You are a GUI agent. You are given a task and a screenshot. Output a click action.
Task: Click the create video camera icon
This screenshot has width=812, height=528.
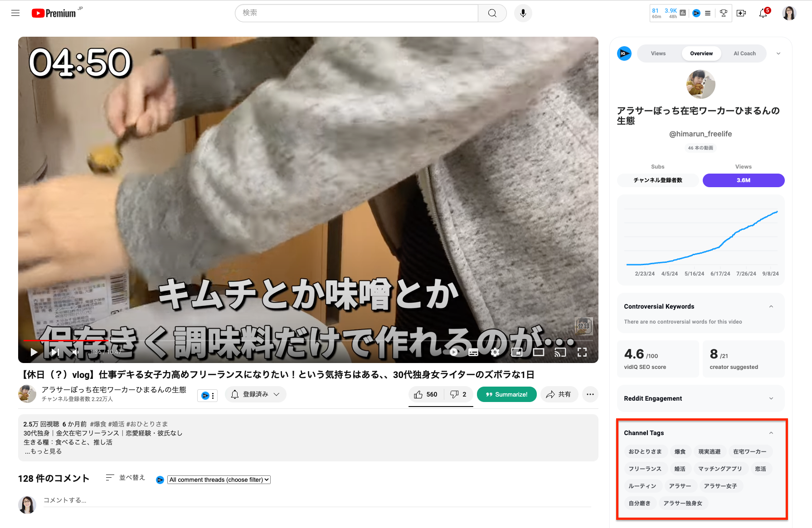pyautogui.click(x=741, y=13)
